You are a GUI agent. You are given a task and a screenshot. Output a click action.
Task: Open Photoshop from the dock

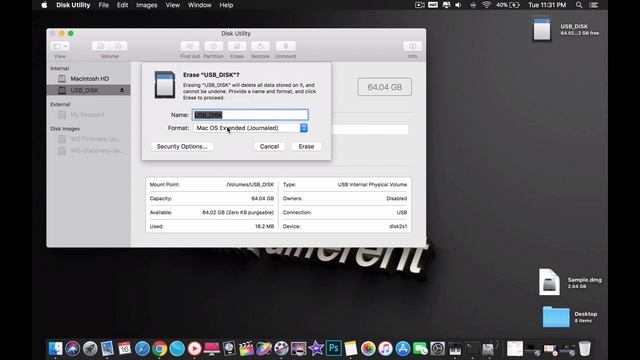pos(333,348)
